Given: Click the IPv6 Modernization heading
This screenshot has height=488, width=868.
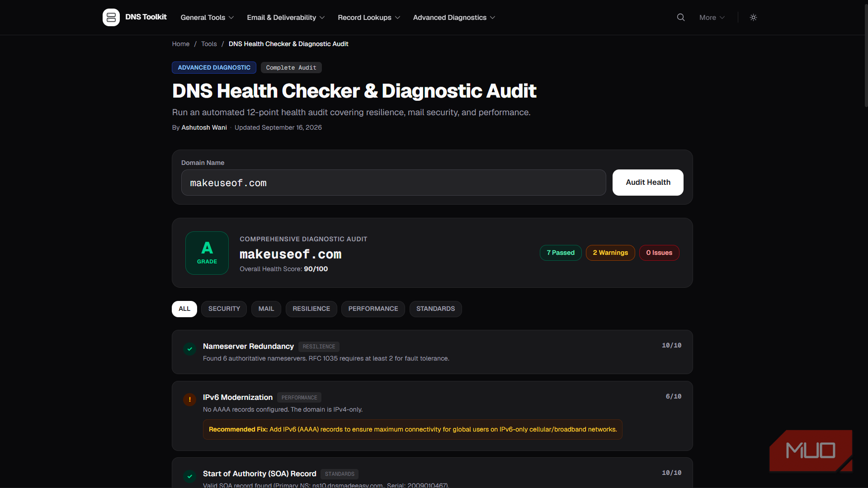Looking at the screenshot, I should tap(238, 398).
